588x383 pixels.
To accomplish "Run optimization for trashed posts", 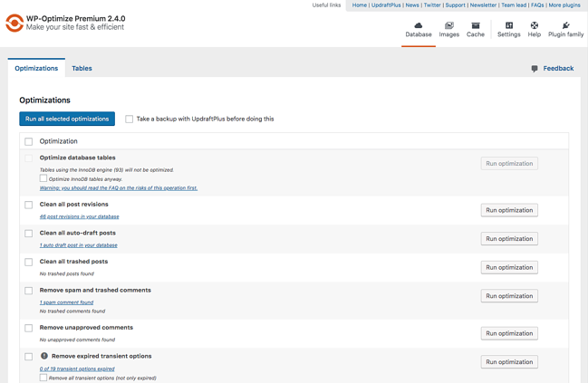I will [x=509, y=267].
